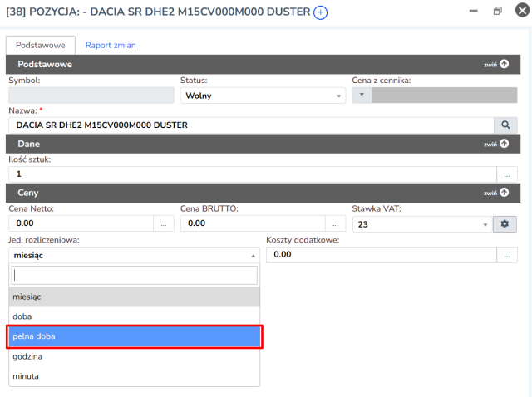
Task: Open the Stawka VAT dropdown
Action: (x=422, y=224)
